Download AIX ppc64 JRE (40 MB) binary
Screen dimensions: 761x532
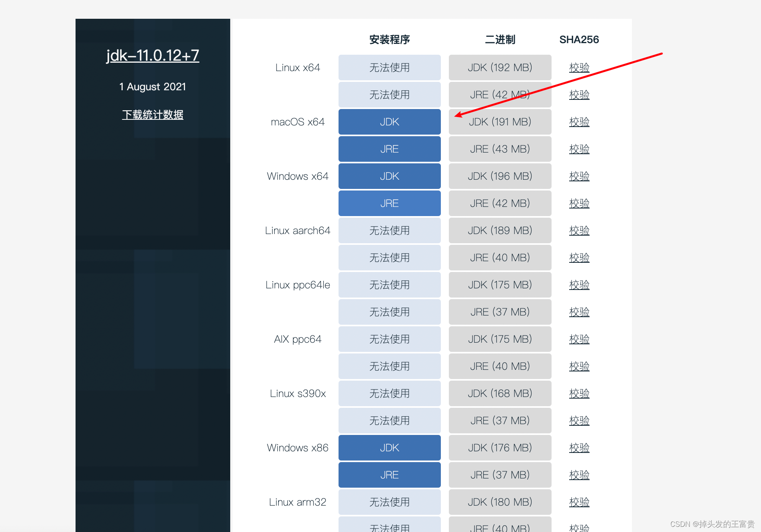tap(500, 366)
